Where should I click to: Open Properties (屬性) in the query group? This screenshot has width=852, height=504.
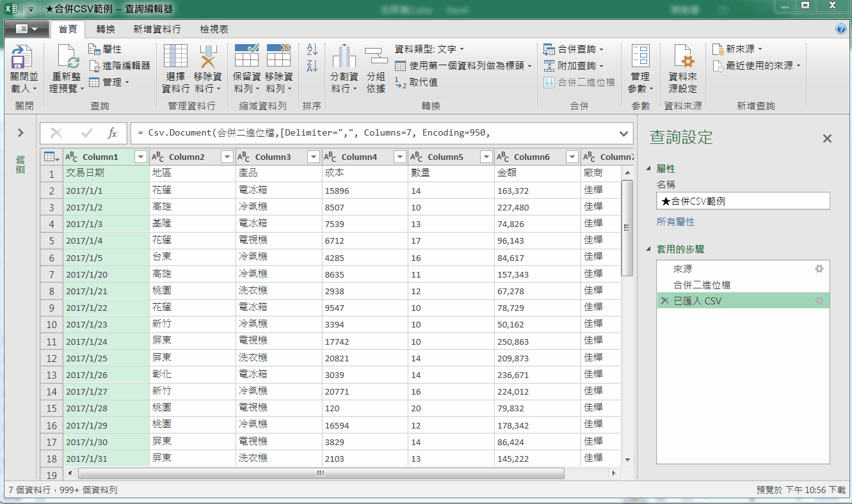click(x=105, y=49)
